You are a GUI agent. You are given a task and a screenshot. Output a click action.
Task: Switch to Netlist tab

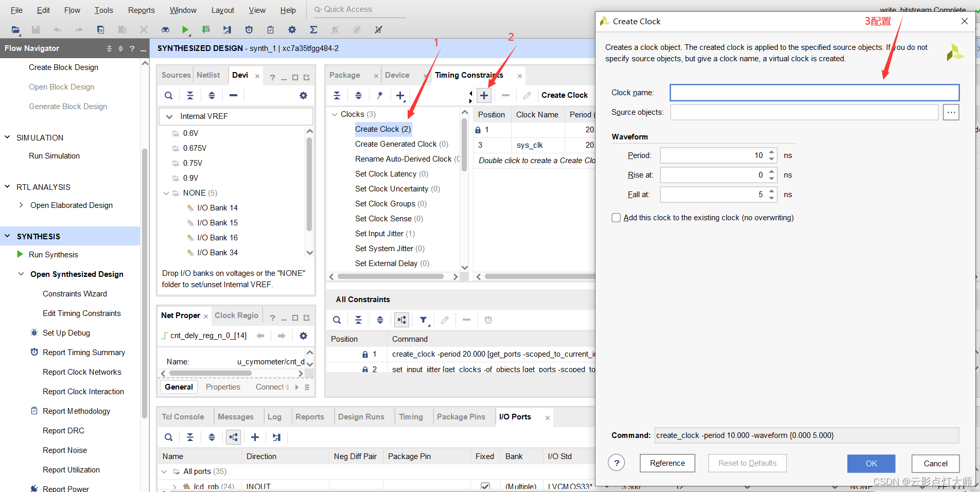208,75
